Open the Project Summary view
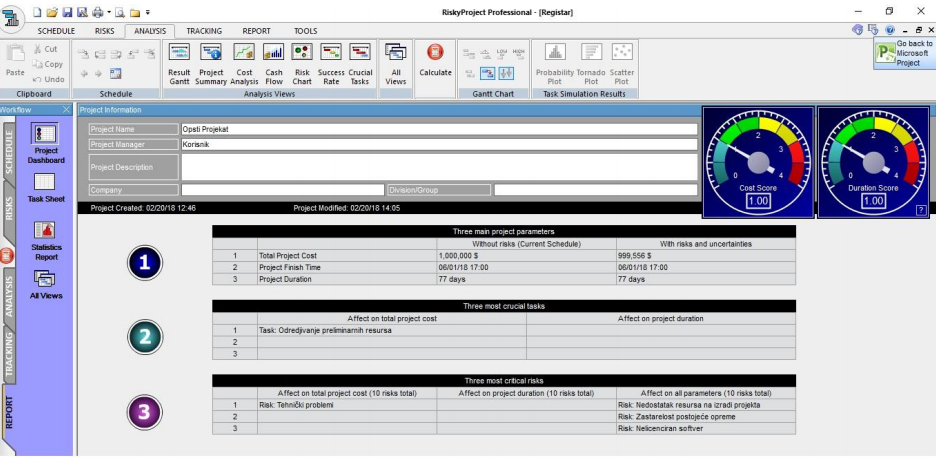Image resolution: width=936 pixels, height=460 pixels. [x=211, y=64]
